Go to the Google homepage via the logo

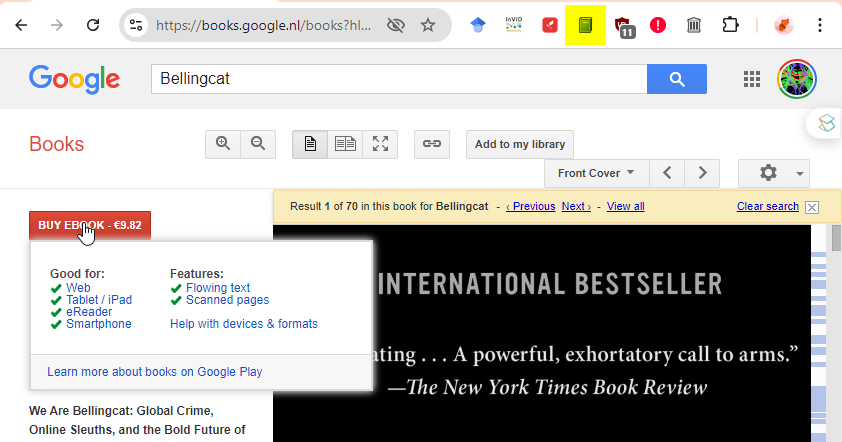tap(75, 79)
